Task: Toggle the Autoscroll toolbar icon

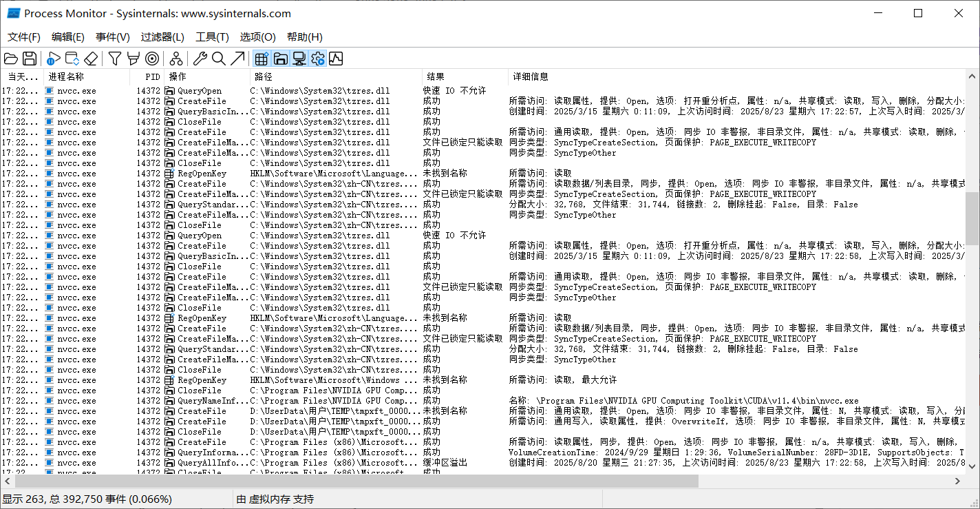Action: 72,59
